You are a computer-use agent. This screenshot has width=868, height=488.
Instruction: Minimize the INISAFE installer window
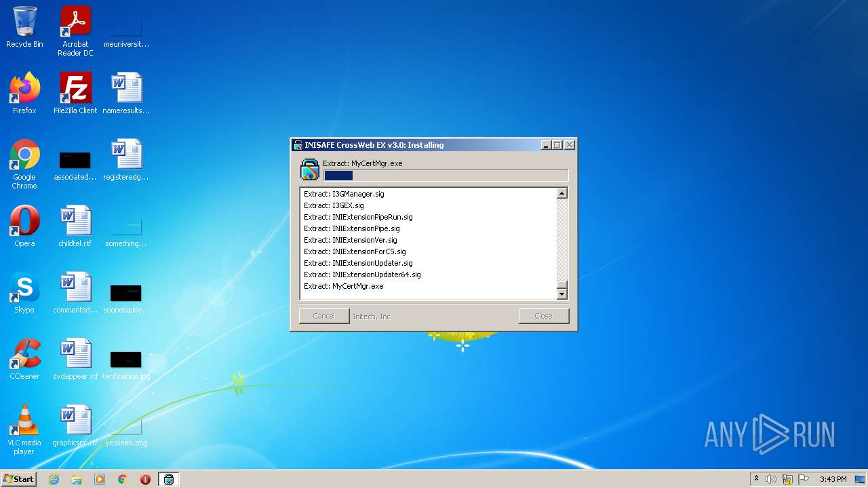(x=547, y=145)
